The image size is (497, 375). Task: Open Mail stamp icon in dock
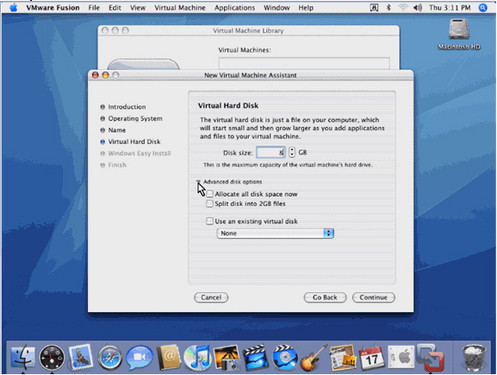(x=81, y=357)
